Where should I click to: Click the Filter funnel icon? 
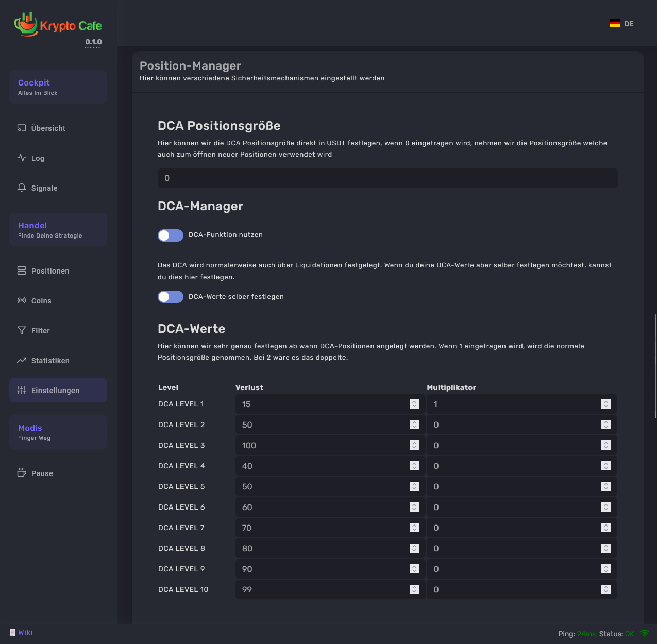[22, 330]
